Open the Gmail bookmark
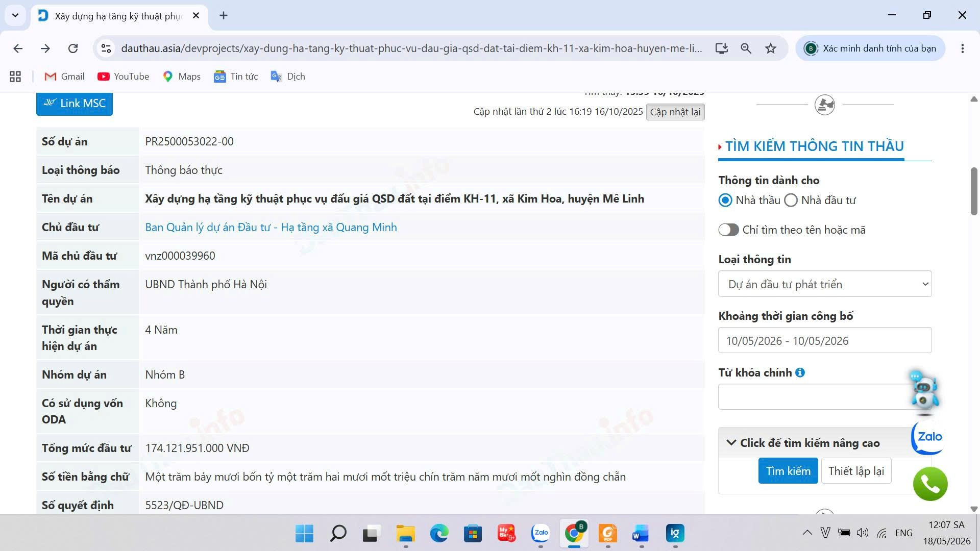The image size is (980, 551). tap(64, 77)
